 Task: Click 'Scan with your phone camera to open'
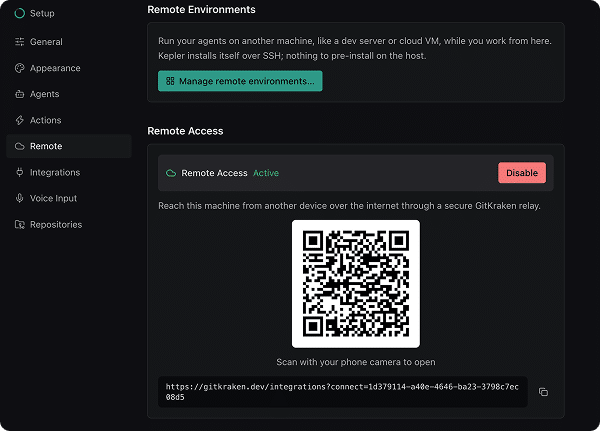click(356, 362)
